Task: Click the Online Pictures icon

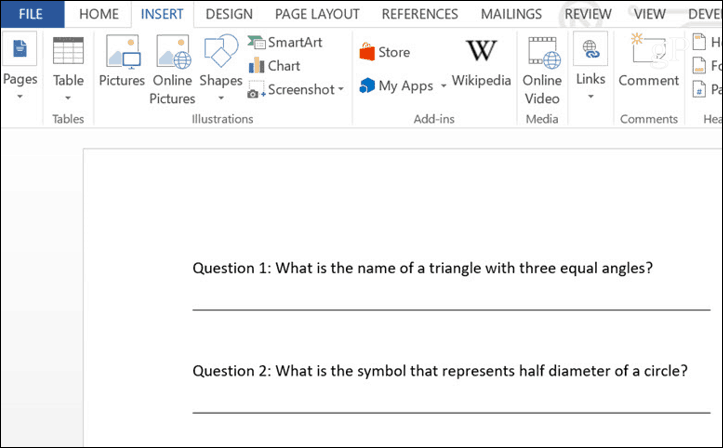Action: 173,51
